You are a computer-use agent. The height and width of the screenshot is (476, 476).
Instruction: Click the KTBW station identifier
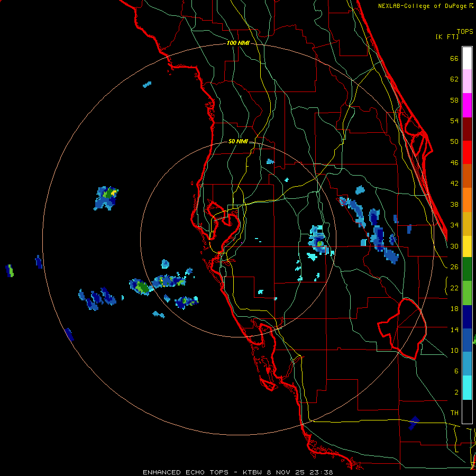(253, 472)
